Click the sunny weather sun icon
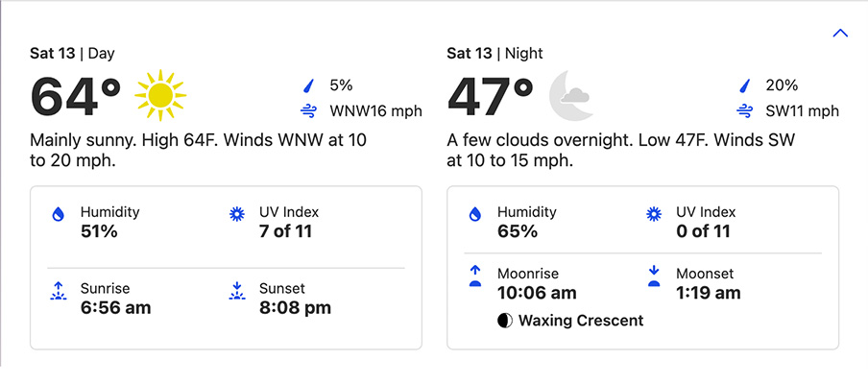The image size is (868, 384). click(x=159, y=94)
